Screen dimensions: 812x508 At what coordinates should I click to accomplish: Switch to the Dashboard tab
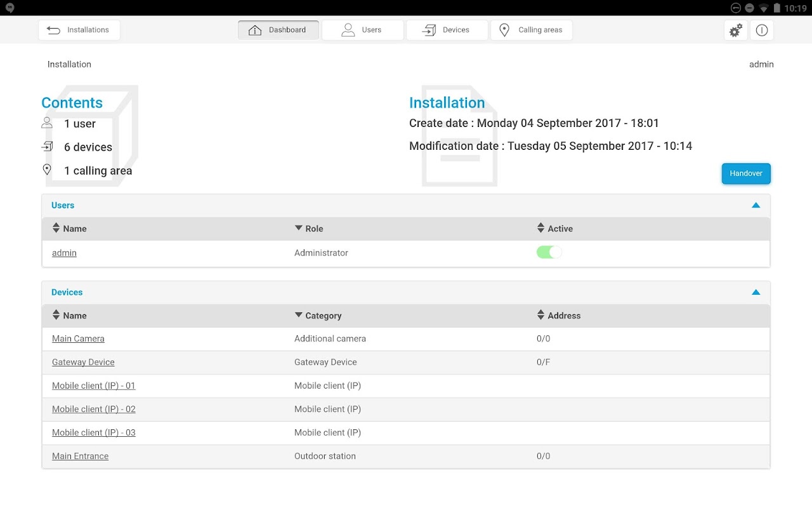coord(278,30)
